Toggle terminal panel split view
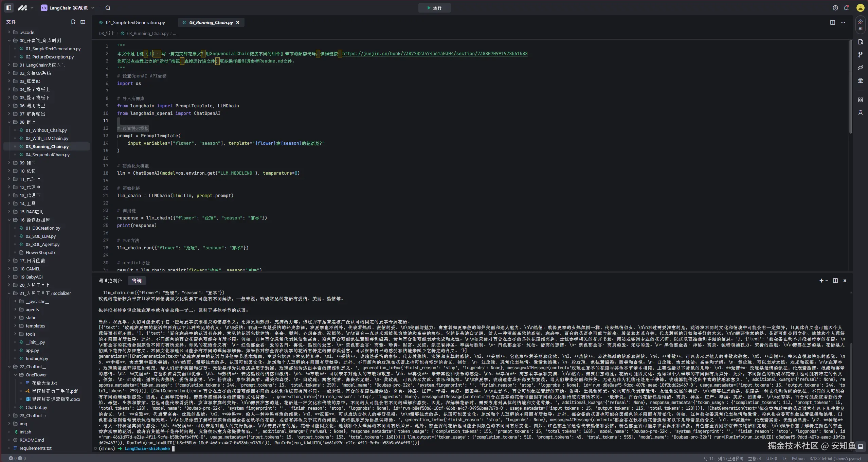Screen dimensions: 868x462 tap(835, 281)
